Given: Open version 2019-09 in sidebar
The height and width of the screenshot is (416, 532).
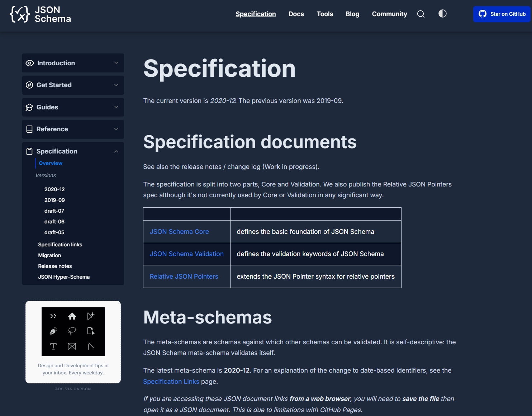Looking at the screenshot, I should pyautogui.click(x=54, y=200).
